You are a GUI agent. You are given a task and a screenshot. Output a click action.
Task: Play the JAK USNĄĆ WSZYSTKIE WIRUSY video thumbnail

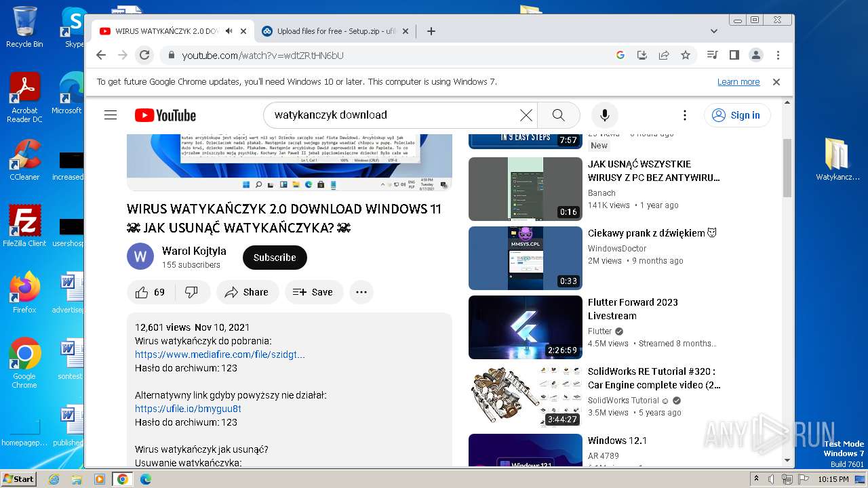(x=526, y=189)
